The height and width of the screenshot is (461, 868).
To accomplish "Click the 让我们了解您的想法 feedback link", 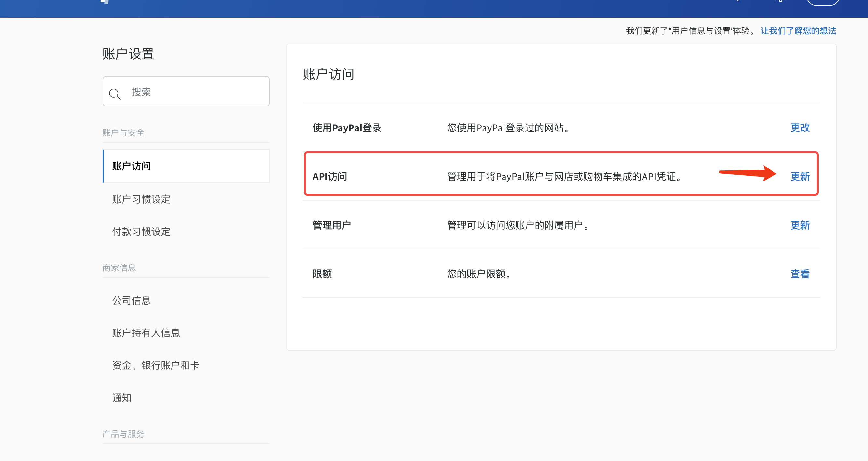I will pyautogui.click(x=798, y=31).
